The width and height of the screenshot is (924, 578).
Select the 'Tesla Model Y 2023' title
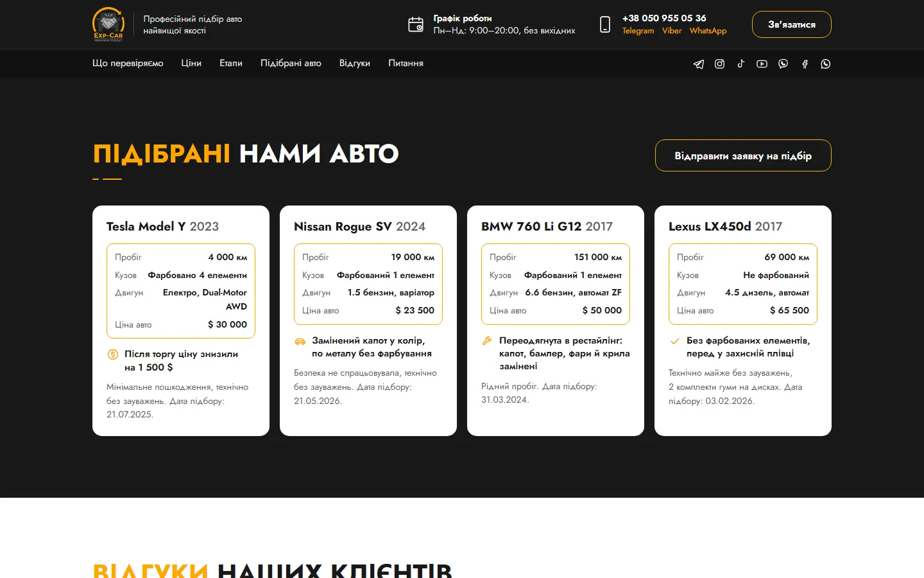pos(162,226)
